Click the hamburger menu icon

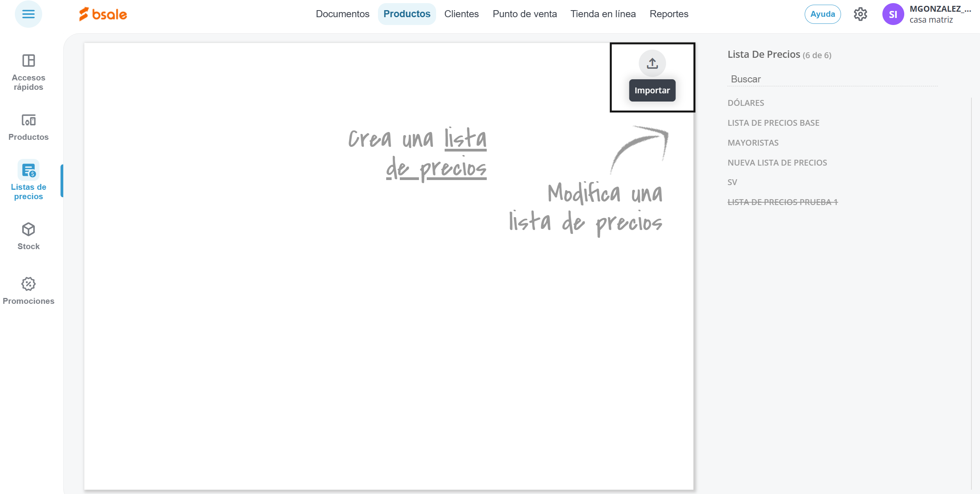(x=28, y=14)
